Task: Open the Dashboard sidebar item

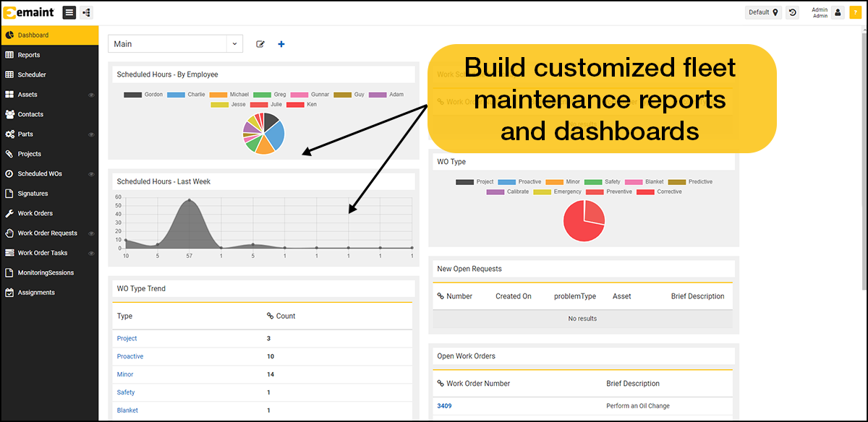Action: tap(49, 35)
